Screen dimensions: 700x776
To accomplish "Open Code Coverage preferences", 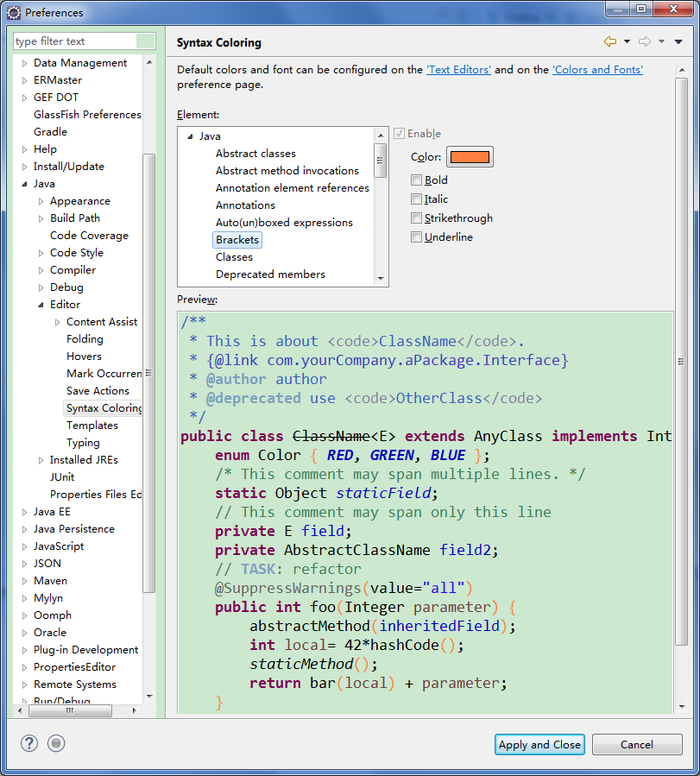I will 89,236.
